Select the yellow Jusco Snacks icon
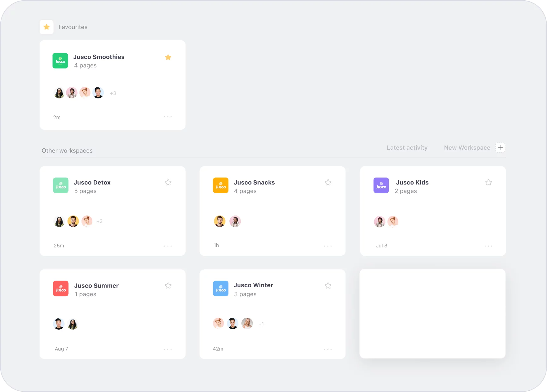This screenshot has height=392, width=547. point(221,185)
